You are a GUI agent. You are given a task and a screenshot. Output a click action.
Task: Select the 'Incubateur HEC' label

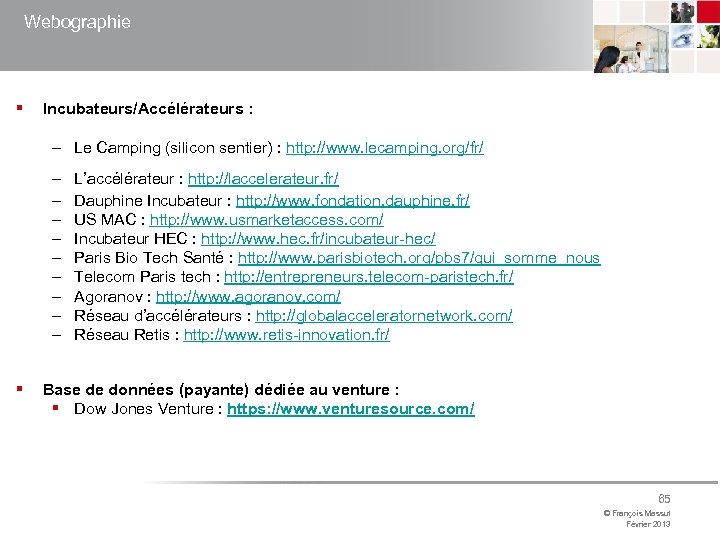coord(130,239)
